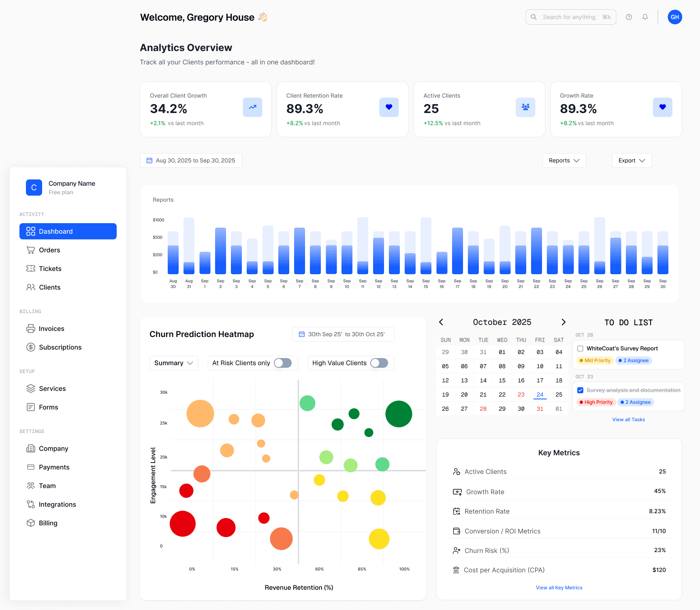Click View all Key Metrics link

point(559,588)
